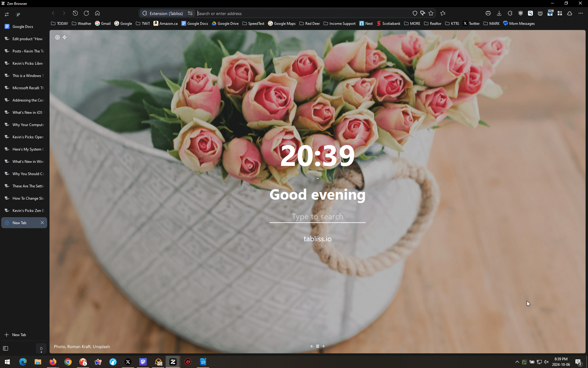Click the Type to search field

tap(317, 217)
